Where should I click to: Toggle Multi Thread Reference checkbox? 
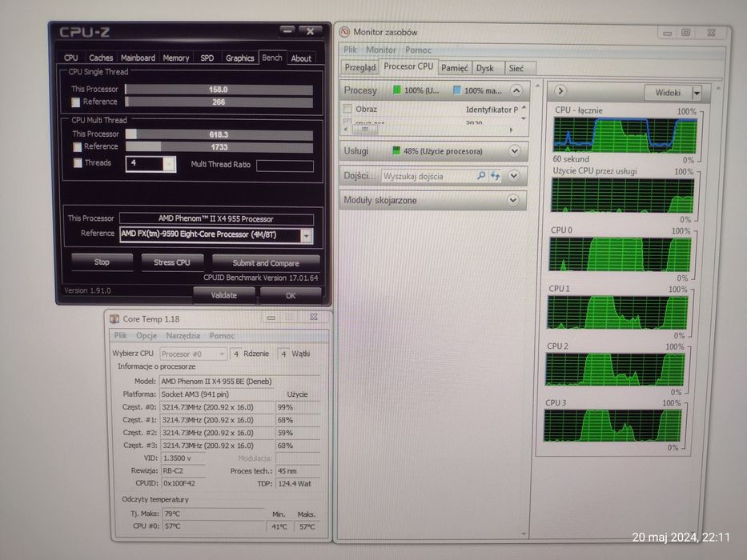pyautogui.click(x=77, y=147)
